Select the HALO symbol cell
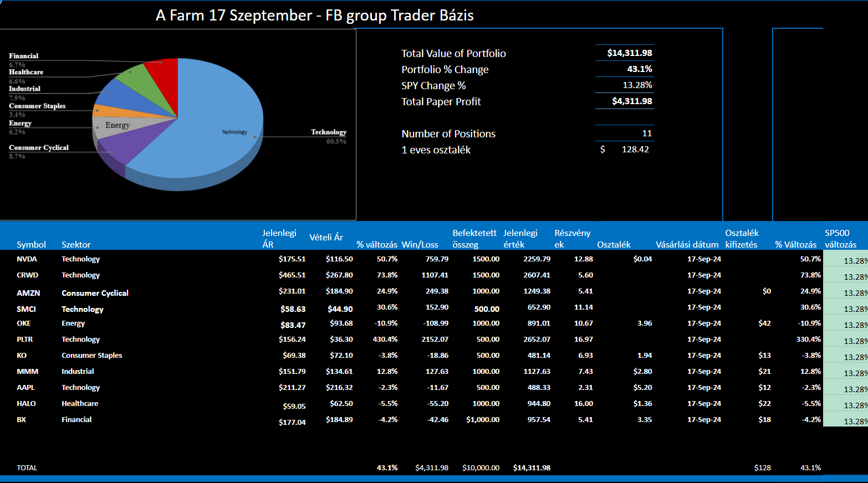This screenshot has width=868, height=483. coord(26,404)
